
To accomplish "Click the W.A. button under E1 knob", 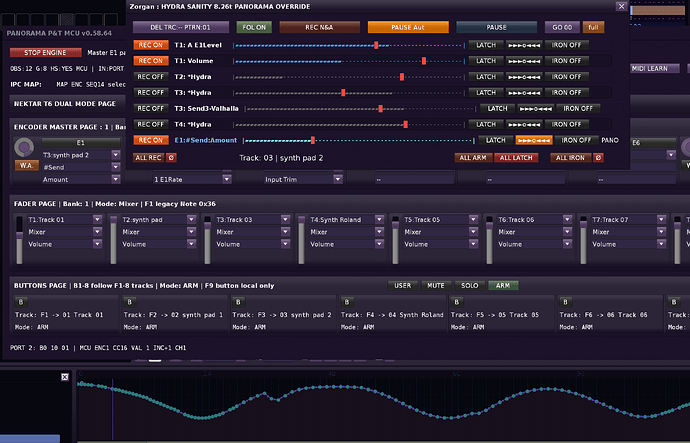I will coord(26,165).
